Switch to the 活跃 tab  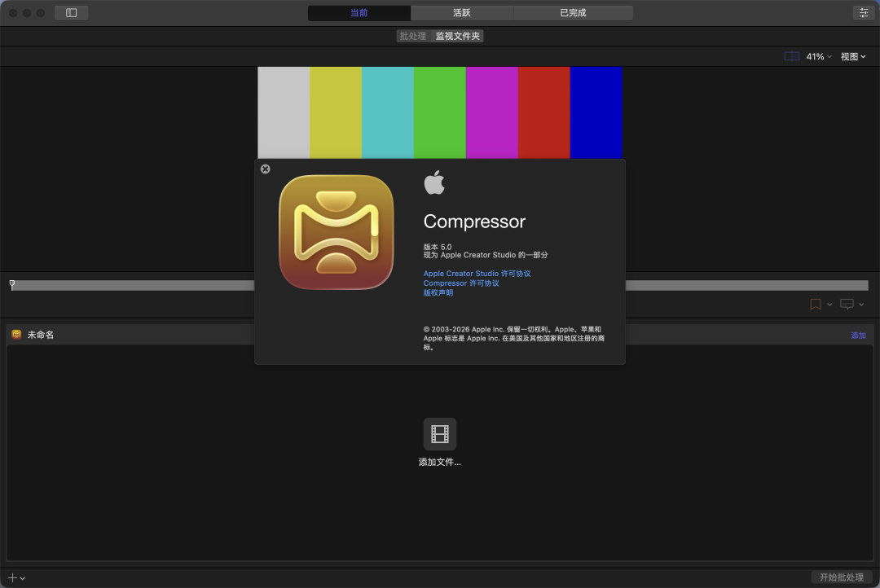(462, 12)
